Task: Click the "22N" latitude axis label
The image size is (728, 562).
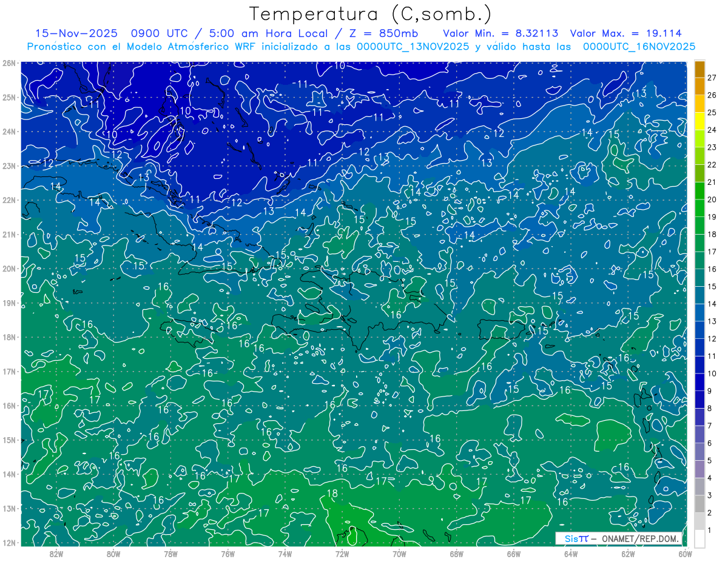Action: (9, 200)
